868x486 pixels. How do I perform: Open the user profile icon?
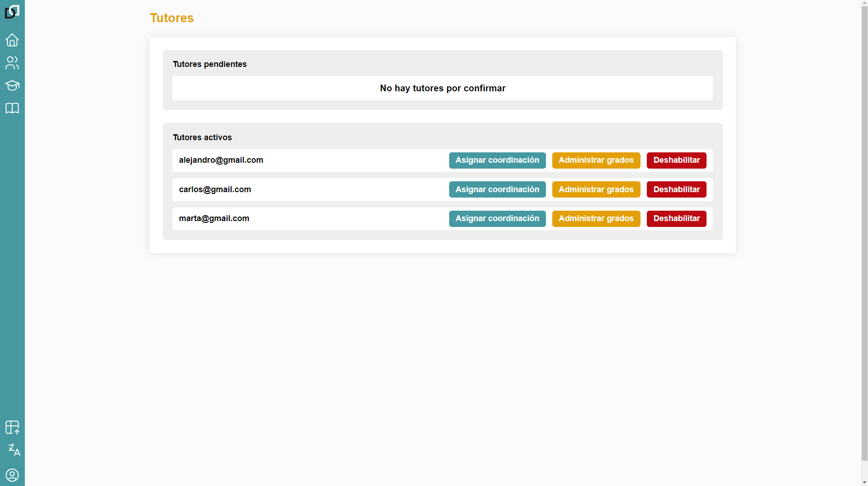(x=12, y=475)
